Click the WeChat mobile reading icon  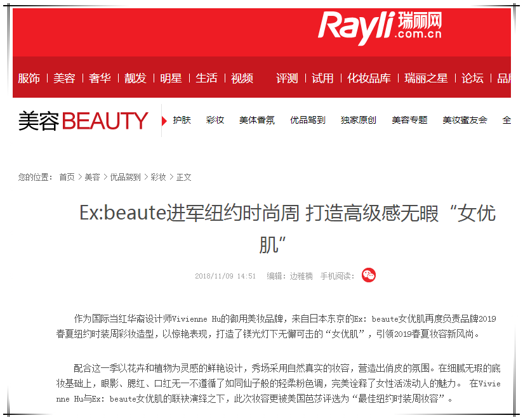(x=369, y=275)
